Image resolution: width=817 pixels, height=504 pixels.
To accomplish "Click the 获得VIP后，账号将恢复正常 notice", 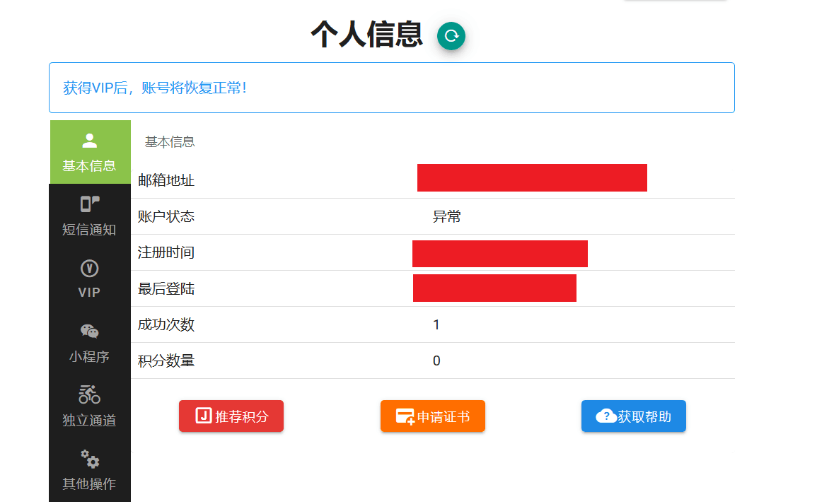I will (x=155, y=88).
